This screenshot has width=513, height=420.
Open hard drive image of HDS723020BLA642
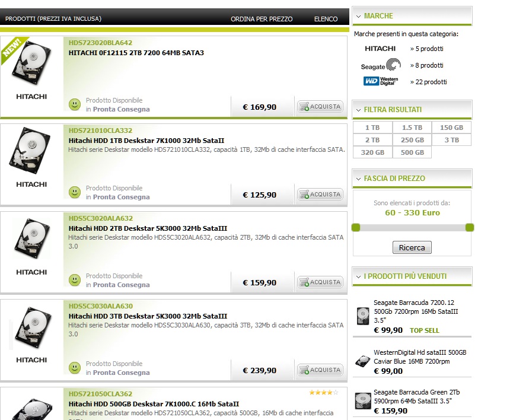click(x=32, y=64)
